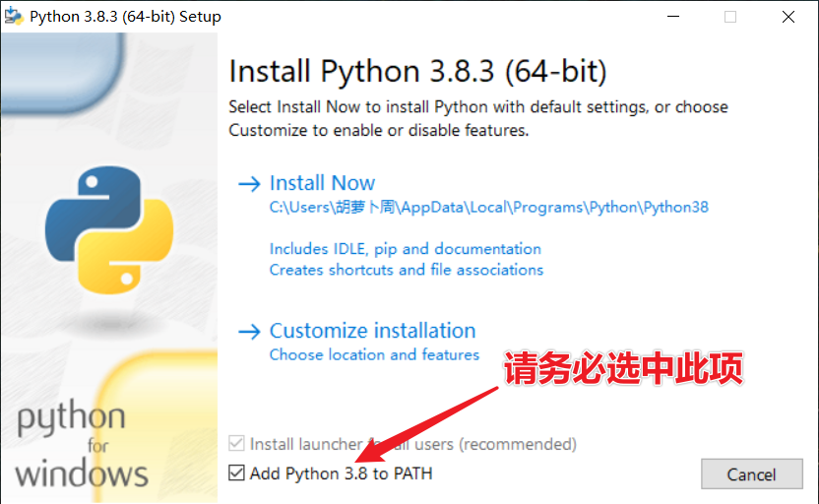
Task: Click the Install Now arrow icon
Action: click(249, 184)
